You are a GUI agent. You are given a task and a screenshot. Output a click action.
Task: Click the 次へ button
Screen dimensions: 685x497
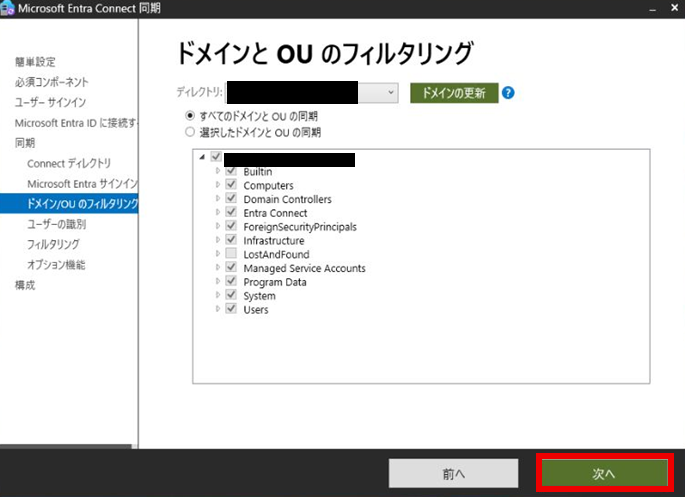(603, 473)
